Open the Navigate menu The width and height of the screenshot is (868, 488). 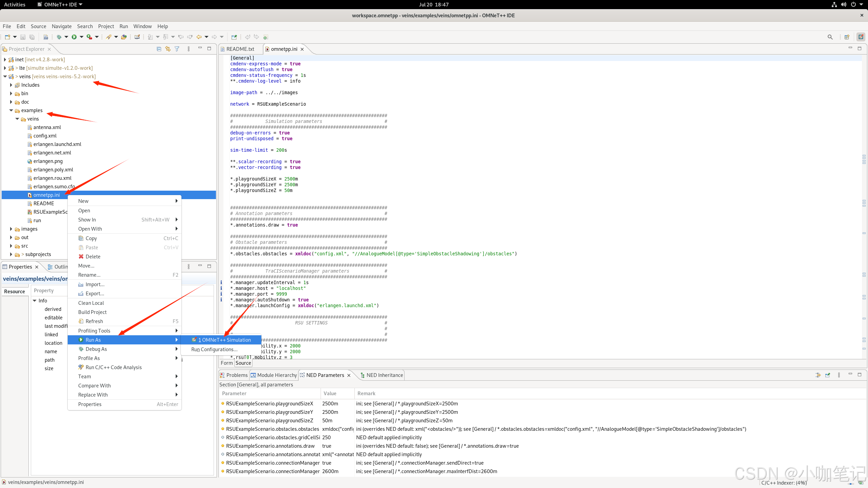61,26
